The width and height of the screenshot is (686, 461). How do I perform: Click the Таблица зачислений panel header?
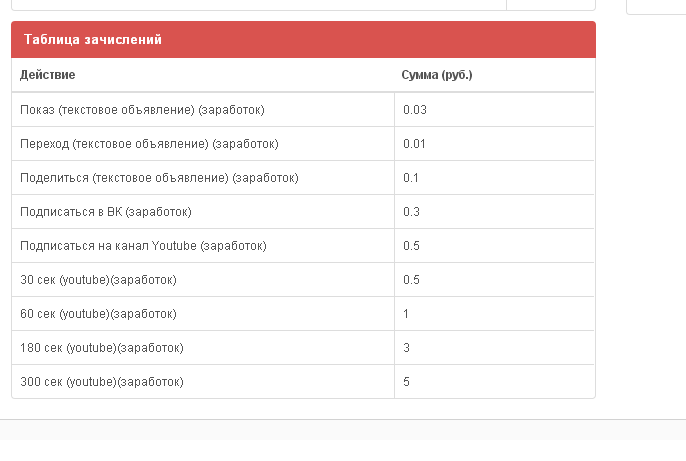click(303, 39)
